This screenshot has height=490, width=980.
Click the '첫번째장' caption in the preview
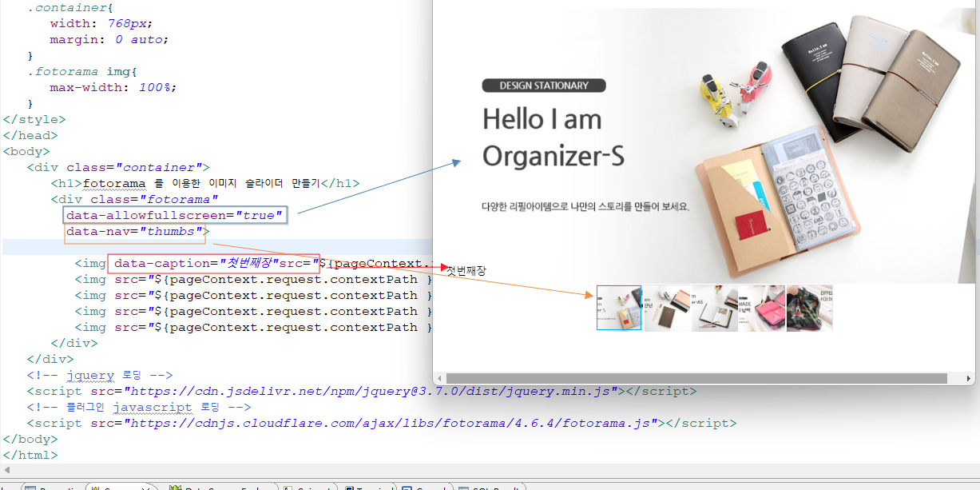(x=466, y=271)
